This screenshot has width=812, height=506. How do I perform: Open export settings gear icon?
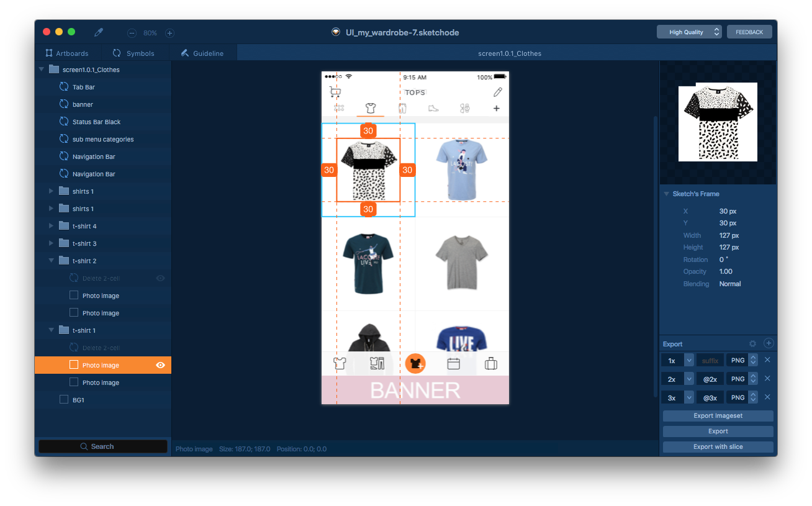coord(752,343)
